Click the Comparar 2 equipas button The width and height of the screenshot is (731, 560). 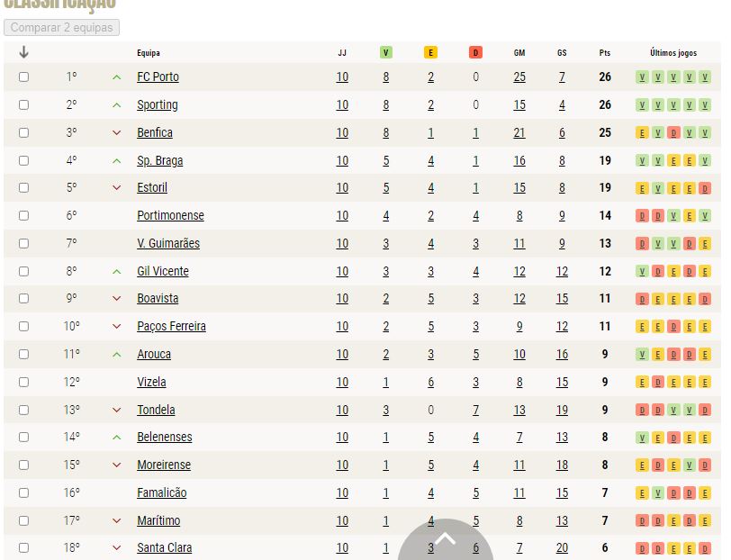click(61, 28)
